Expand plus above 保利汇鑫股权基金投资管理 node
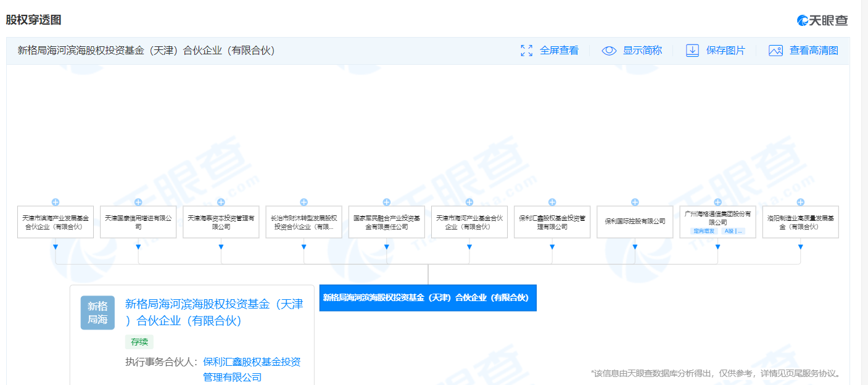This screenshot has height=385, width=868. coord(552,202)
